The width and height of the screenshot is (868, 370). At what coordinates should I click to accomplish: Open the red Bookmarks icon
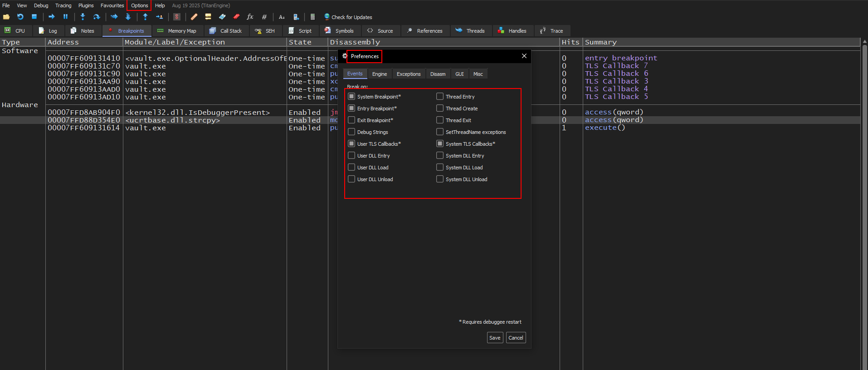236,17
